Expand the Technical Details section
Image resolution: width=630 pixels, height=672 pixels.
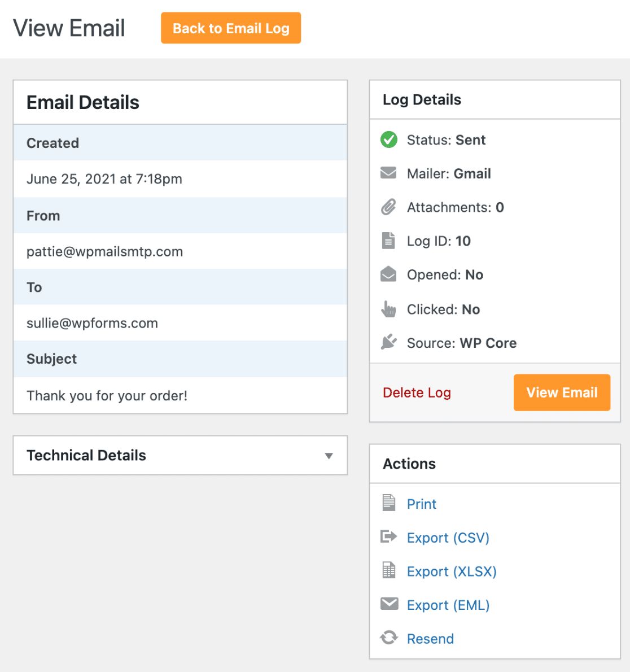86,455
